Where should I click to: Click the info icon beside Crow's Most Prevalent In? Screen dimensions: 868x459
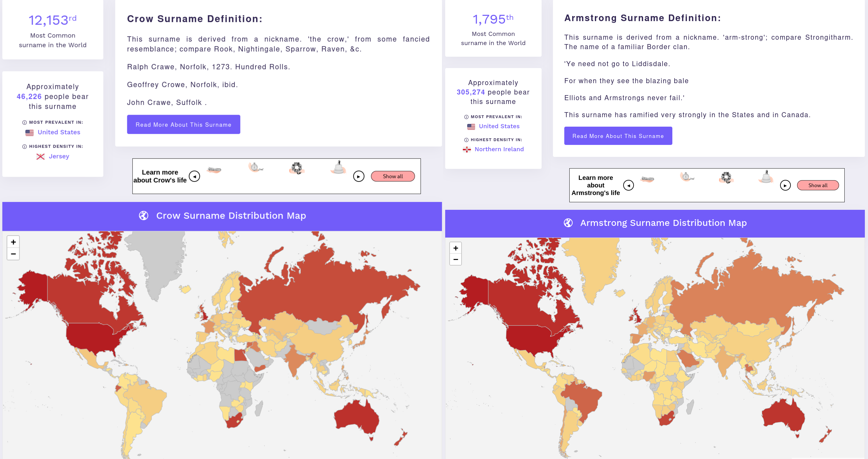coord(25,123)
